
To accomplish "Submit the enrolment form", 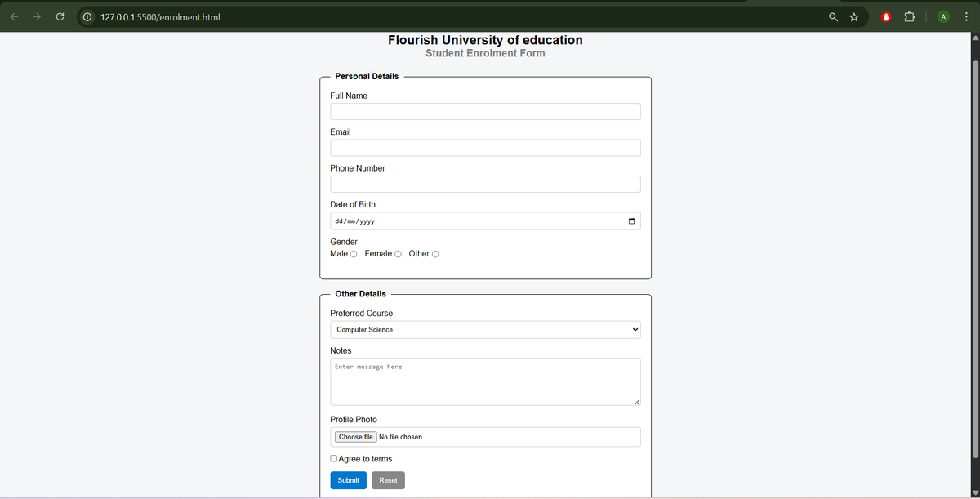I will tap(349, 480).
